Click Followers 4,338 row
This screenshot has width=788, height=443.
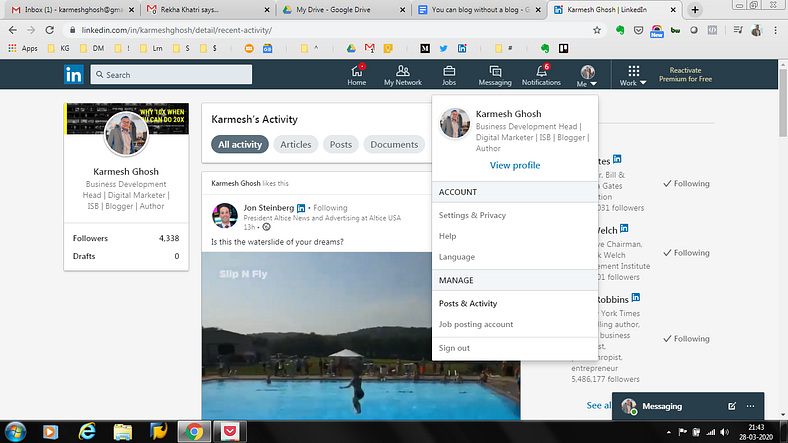[126, 238]
